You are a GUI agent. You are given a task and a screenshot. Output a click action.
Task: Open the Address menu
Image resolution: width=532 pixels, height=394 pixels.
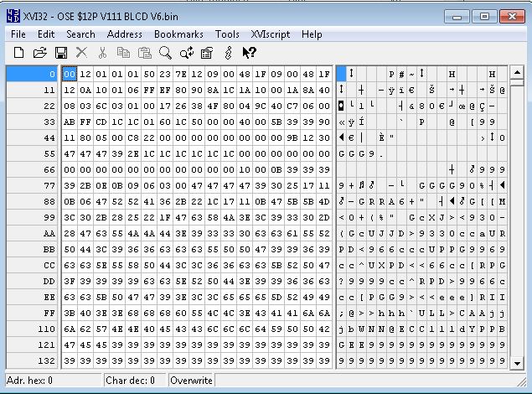125,34
